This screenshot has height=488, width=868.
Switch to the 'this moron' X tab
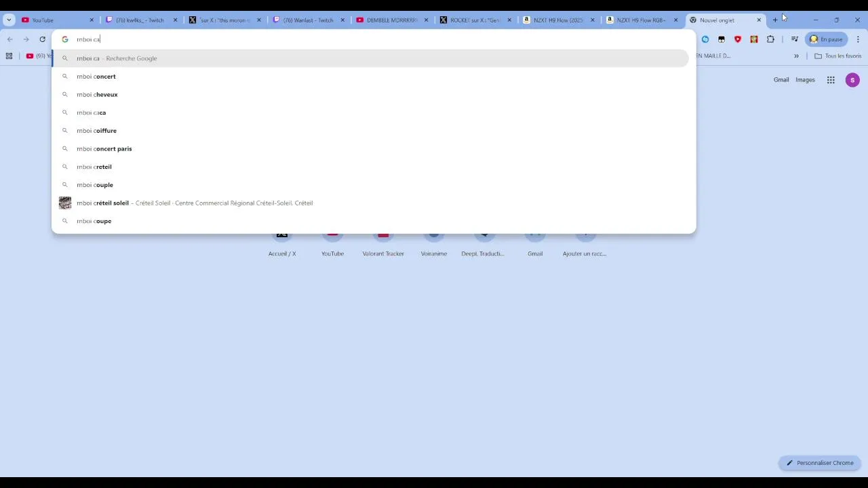(x=224, y=20)
